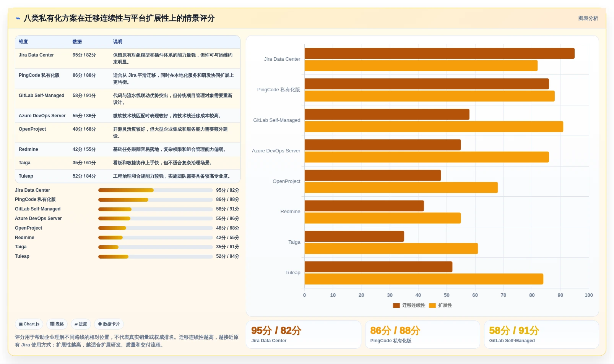Open the 86分 / 88分 PingCode card
Image resolution: width=614 pixels, height=364 pixels.
422,335
